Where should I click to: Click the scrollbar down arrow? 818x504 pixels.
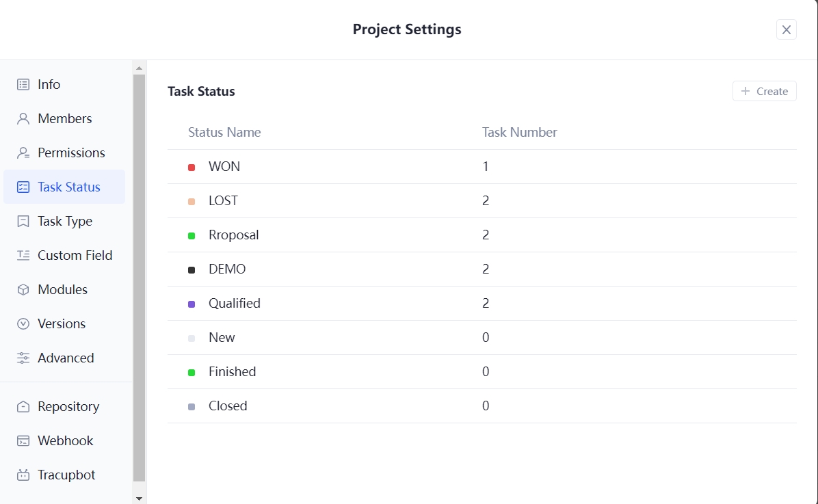[139, 497]
